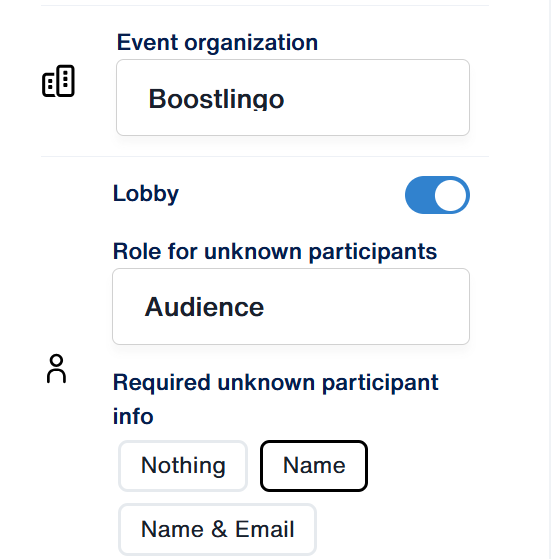This screenshot has height=559, width=551.
Task: Click the Boostlingo text inside organization box
Action: coord(216,99)
